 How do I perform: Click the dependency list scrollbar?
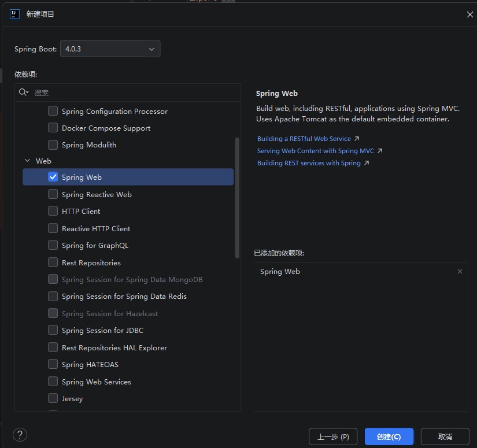[237, 198]
